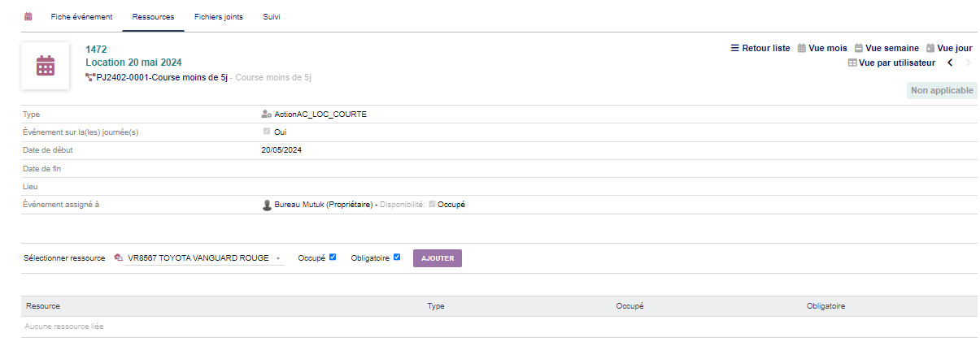Open Vue par utilisateur view
The height and width of the screenshot is (346, 980).
(x=891, y=63)
